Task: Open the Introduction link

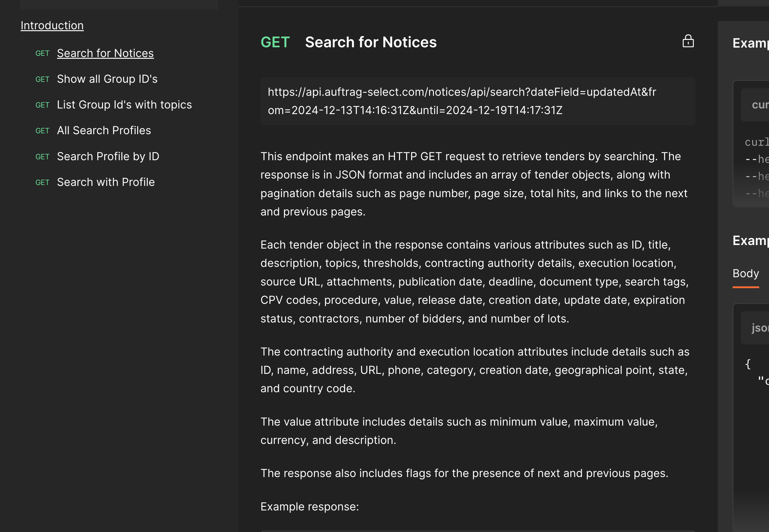Action: (52, 26)
